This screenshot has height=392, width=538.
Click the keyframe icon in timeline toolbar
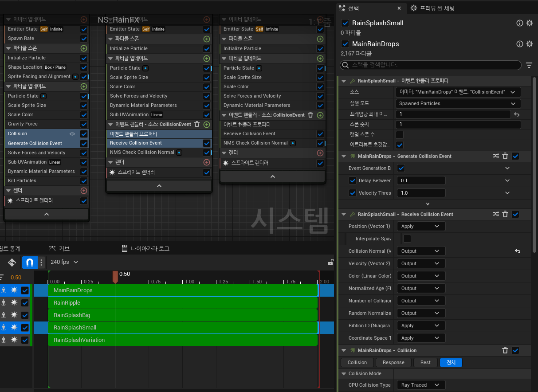[x=12, y=262]
